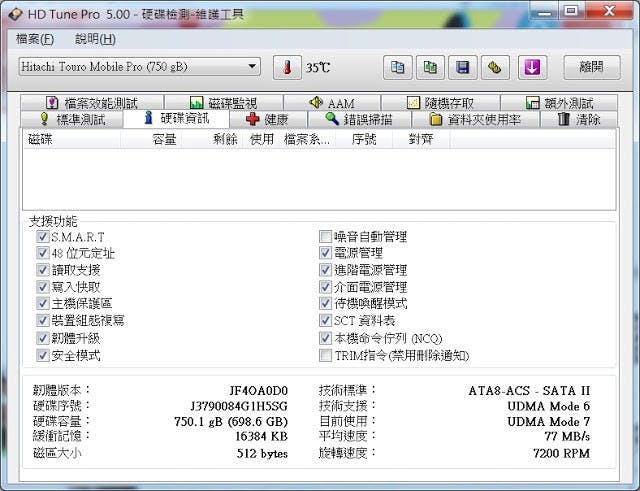Click capacity value 750.1 gB (698.6 GB)
This screenshot has width=640, height=491.
(x=231, y=421)
